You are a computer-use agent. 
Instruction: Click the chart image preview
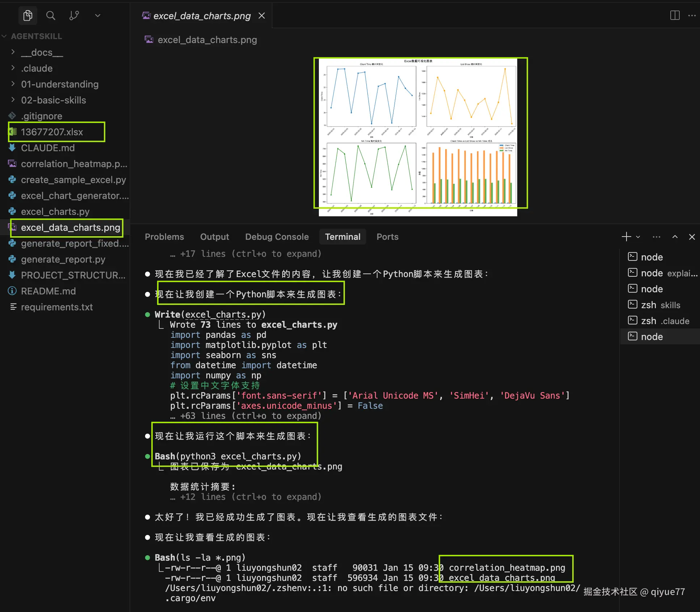(x=418, y=137)
